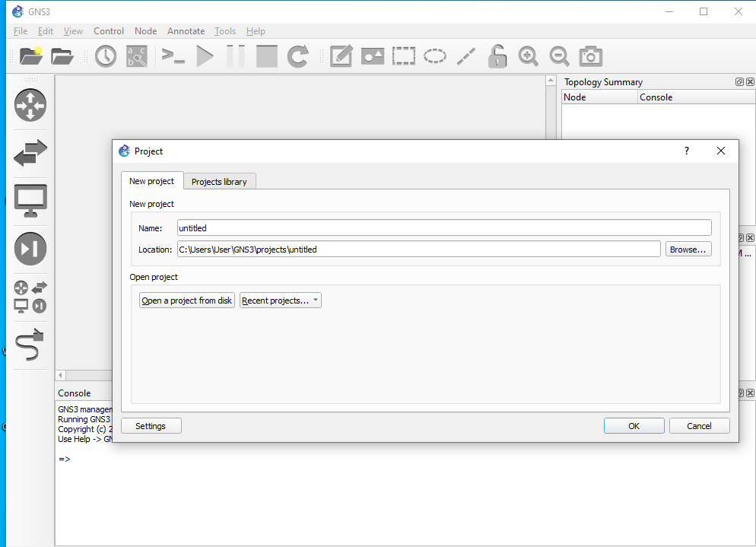Image resolution: width=756 pixels, height=547 pixels.
Task: Open Topology Summary panel settings menu
Action: tap(739, 81)
